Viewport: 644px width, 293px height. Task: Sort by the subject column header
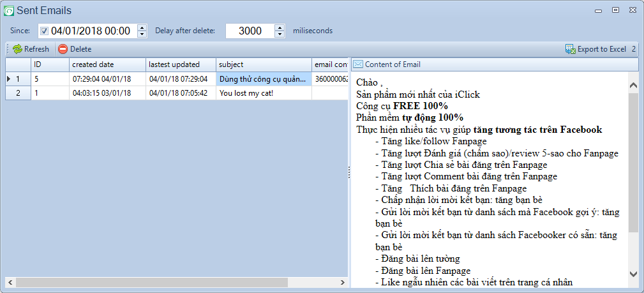click(x=264, y=64)
